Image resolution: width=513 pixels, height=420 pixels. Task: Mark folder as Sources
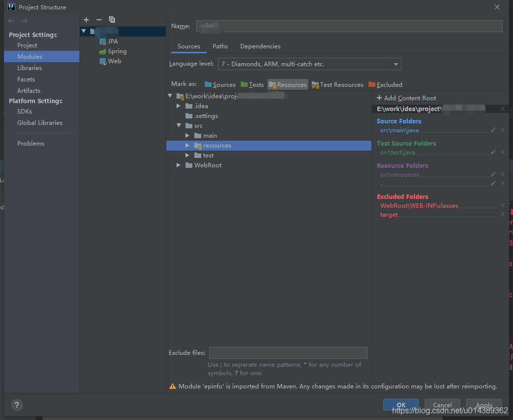point(220,84)
